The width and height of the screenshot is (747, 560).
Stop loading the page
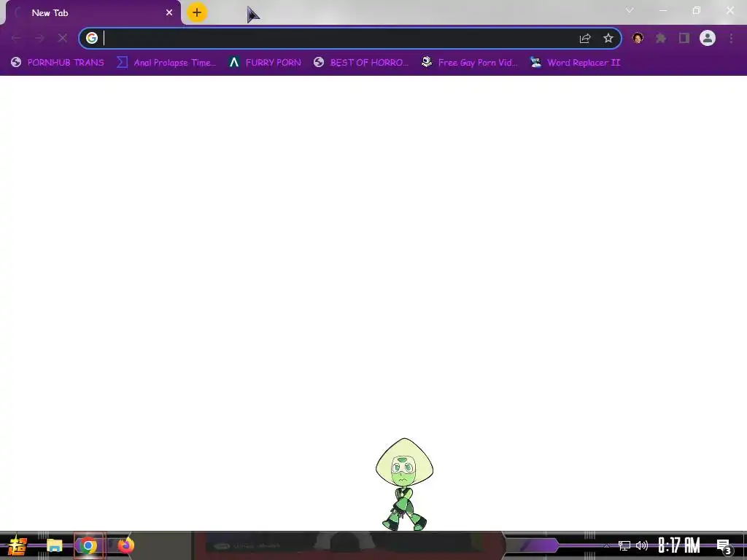(63, 38)
